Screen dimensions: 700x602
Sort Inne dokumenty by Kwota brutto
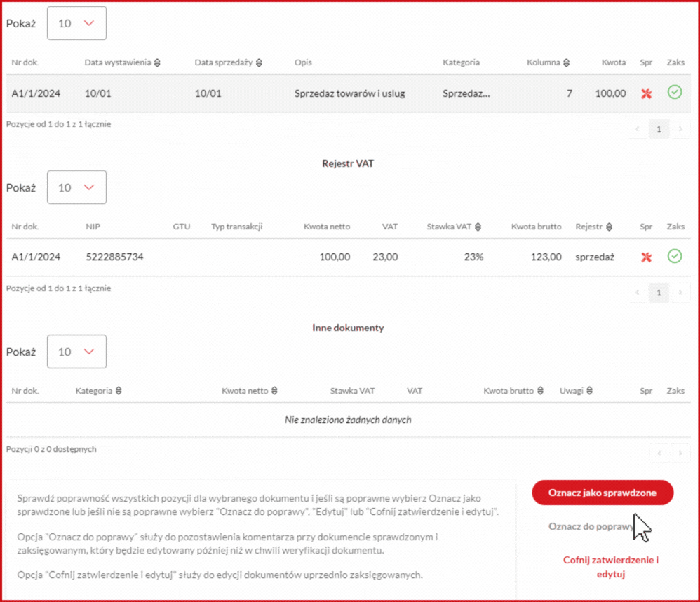coord(513,391)
